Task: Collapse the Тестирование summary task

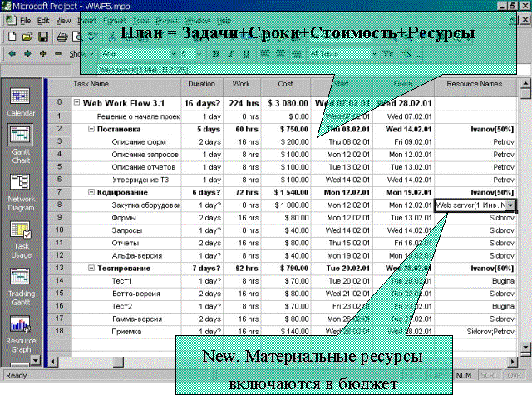Action: [x=91, y=268]
